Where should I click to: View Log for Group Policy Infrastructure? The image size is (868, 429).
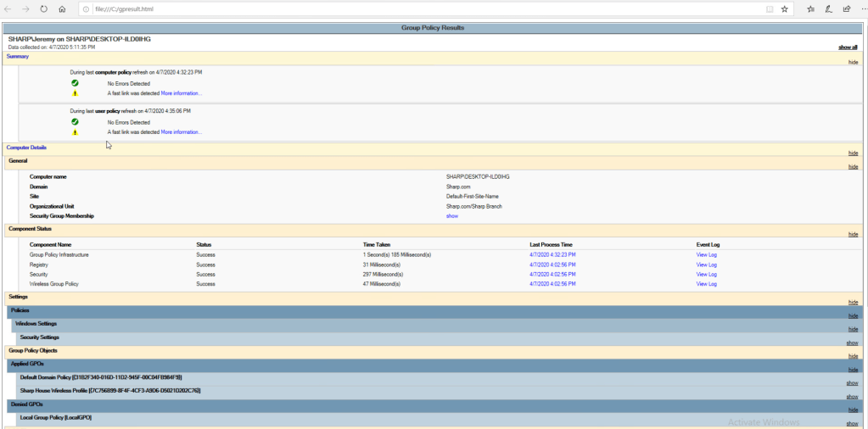click(x=706, y=254)
